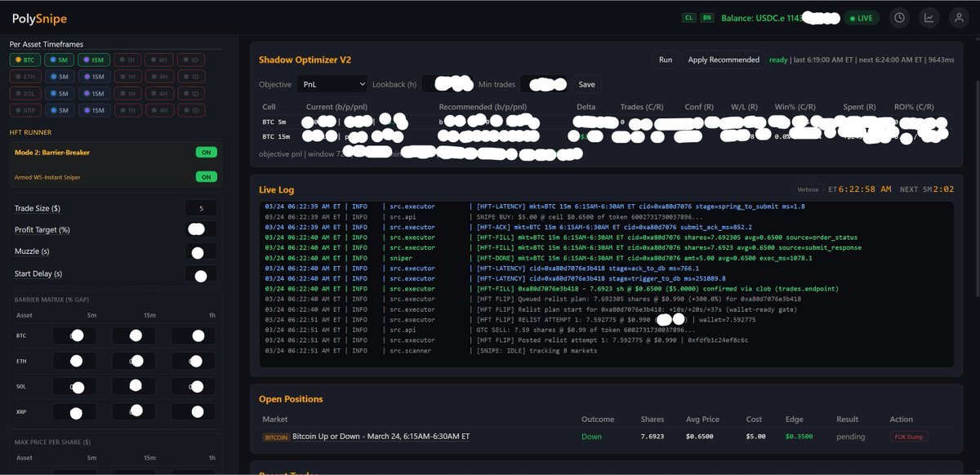
Task: Toggle the XRP 15M timeframe
Action: pos(95,110)
